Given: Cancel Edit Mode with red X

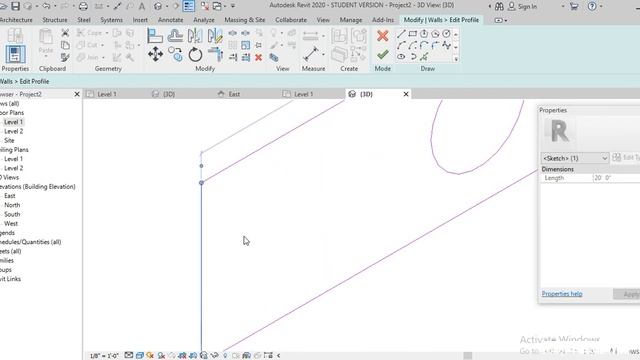Looking at the screenshot, I should tap(382, 36).
